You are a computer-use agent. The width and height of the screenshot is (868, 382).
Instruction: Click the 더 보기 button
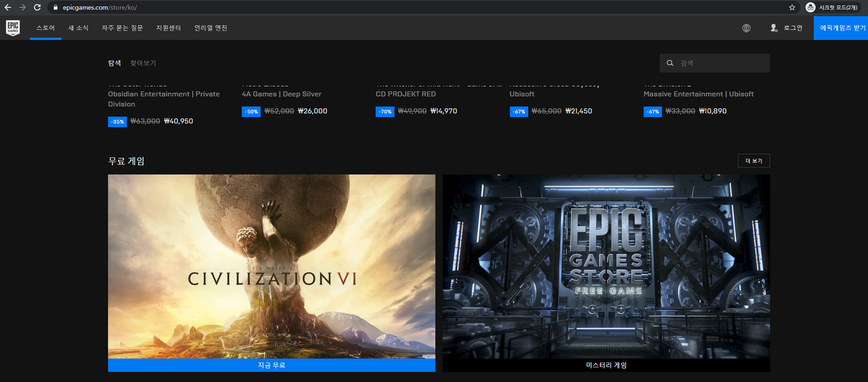click(x=753, y=161)
